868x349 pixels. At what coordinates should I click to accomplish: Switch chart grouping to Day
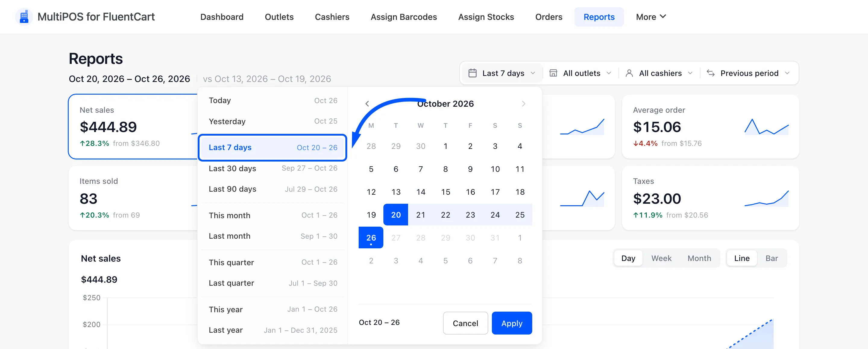628,258
